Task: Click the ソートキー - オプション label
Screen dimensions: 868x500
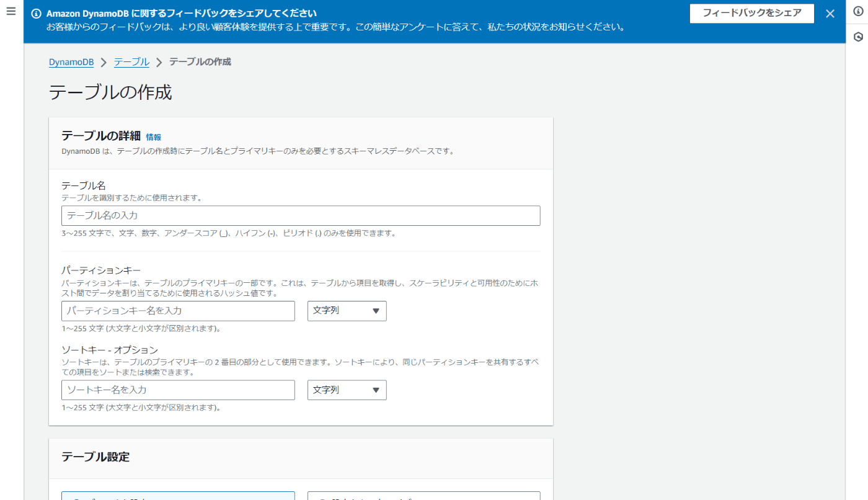Action: (x=110, y=350)
